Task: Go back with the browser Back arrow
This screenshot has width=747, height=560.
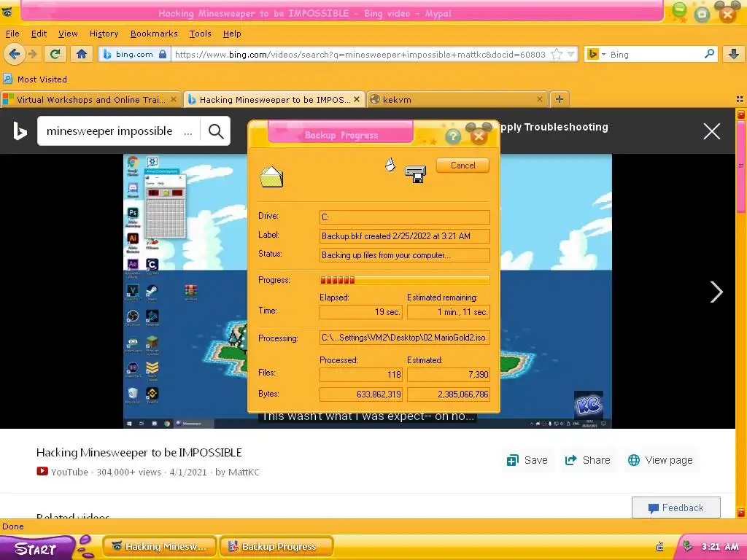Action: click(15, 54)
